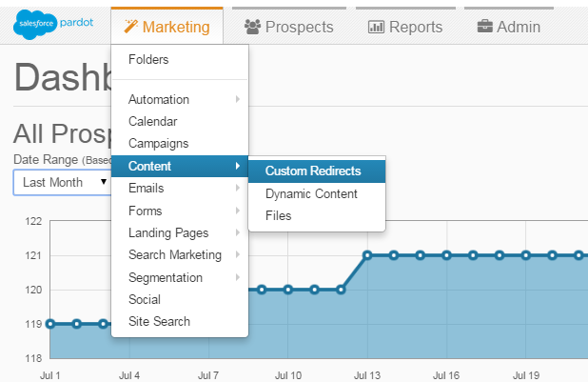Viewport: 588px width, 382px height.
Task: Click the 118 y-axis value
Action: click(x=33, y=358)
